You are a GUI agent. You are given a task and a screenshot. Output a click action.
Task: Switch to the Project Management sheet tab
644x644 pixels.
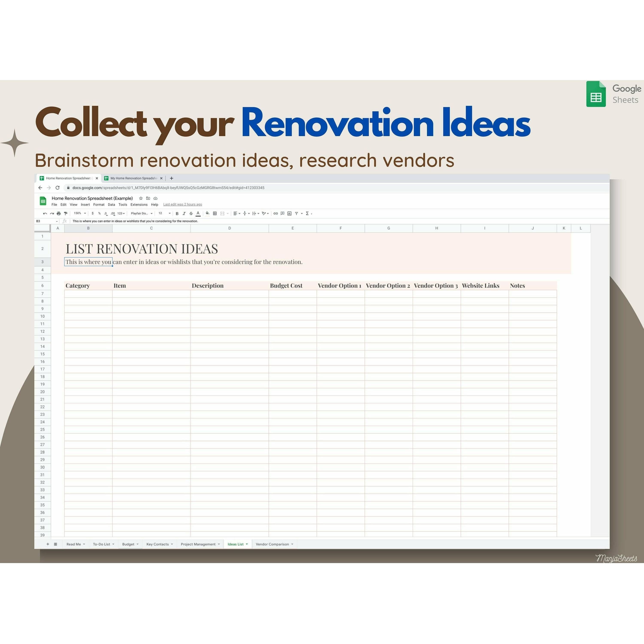click(x=200, y=544)
